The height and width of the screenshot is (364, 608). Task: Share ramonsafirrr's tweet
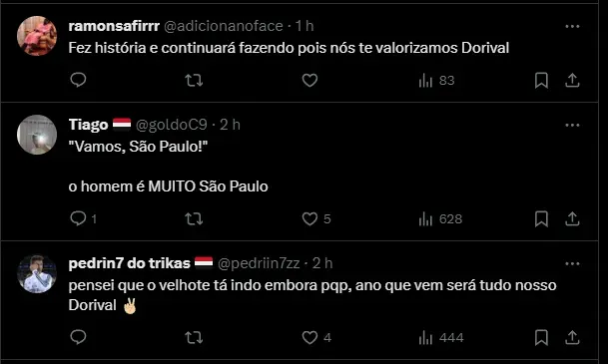[572, 80]
